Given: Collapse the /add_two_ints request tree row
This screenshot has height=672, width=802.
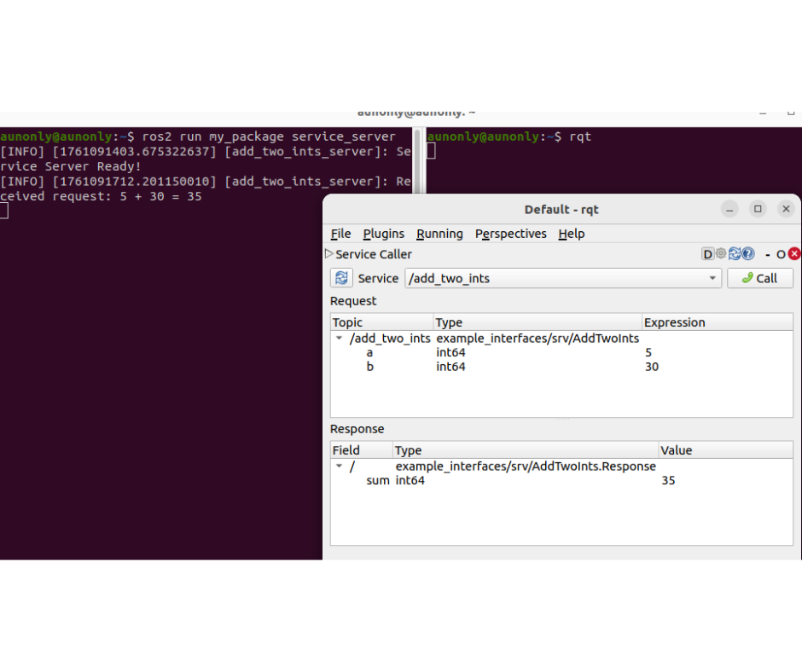Looking at the screenshot, I should tap(340, 339).
